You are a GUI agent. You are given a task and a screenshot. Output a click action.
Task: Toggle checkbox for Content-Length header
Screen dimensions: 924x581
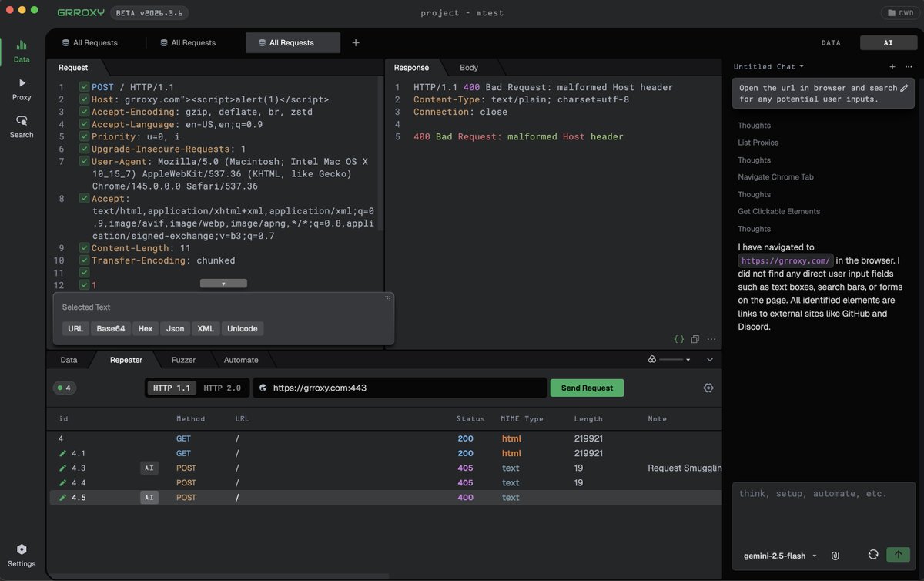[x=84, y=248]
